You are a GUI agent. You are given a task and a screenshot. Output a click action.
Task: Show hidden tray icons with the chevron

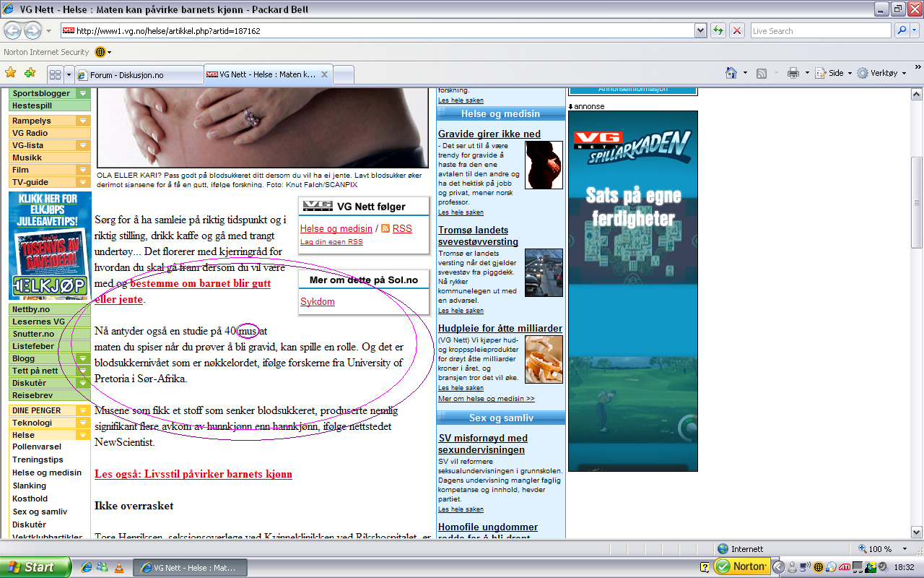click(x=778, y=567)
